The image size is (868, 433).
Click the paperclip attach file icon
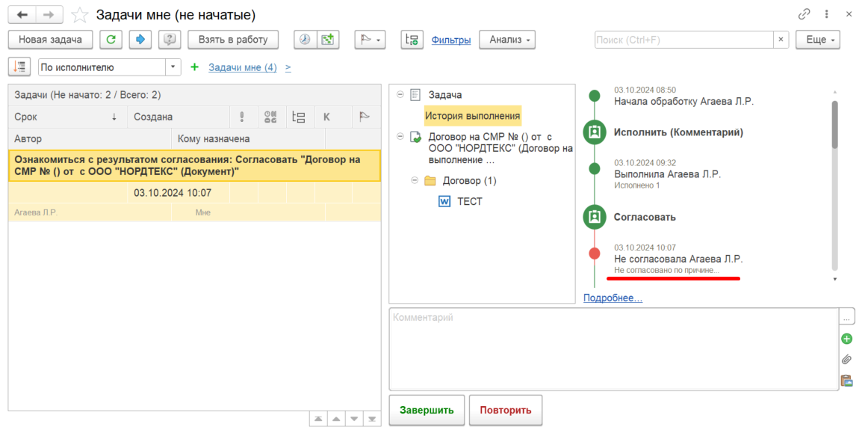point(846,359)
